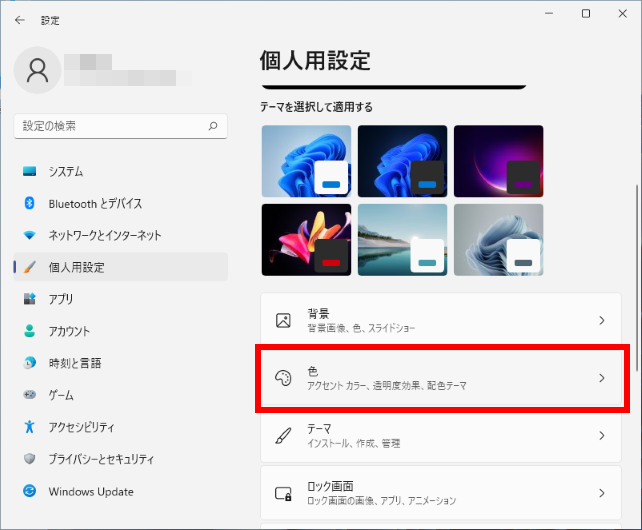Click the 色 palette icon

pos(283,378)
